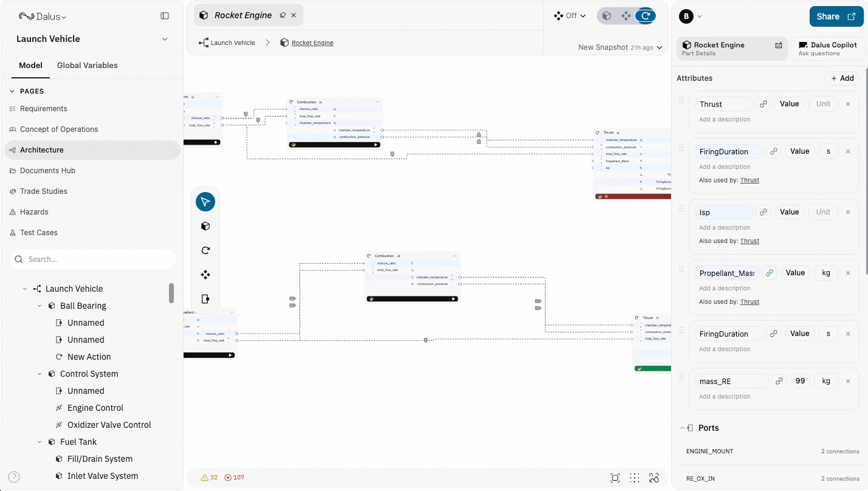Select Fill/Drain System in the model tree
This screenshot has height=491, width=868.
(100, 459)
